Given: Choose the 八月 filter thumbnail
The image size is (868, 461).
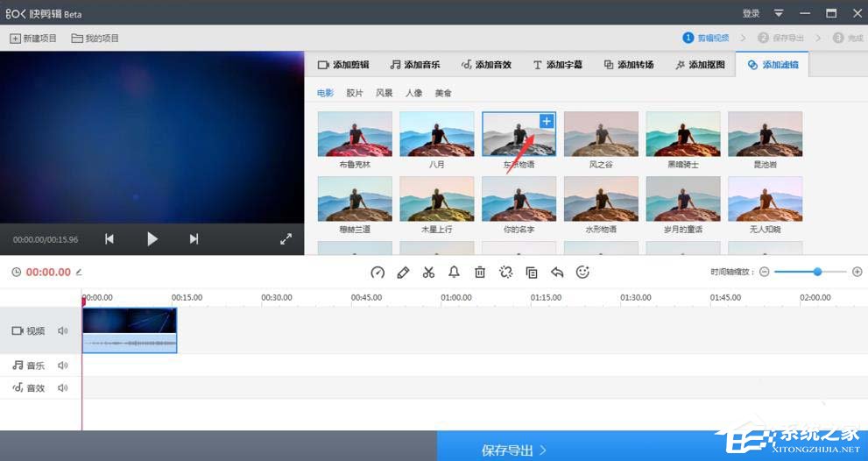Looking at the screenshot, I should 437,133.
